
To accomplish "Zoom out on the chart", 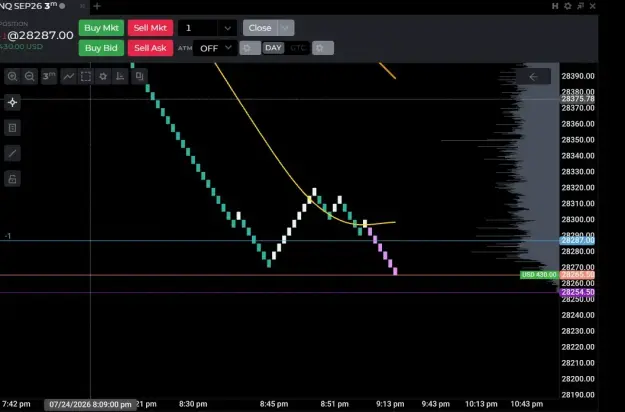I will [x=29, y=76].
